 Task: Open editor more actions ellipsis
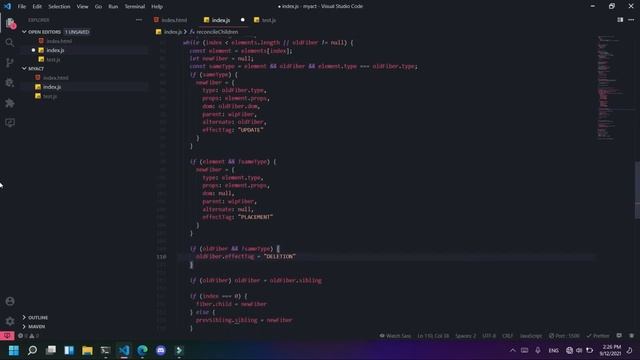pyautogui.click(x=631, y=20)
